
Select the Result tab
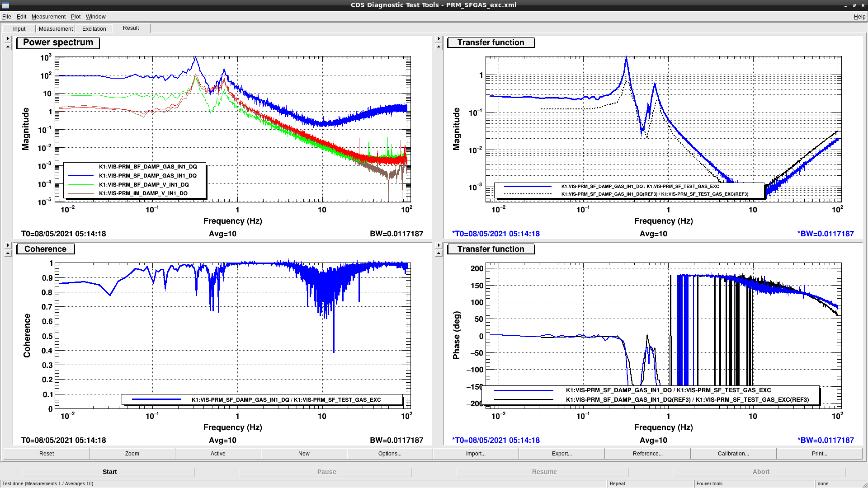click(x=131, y=28)
